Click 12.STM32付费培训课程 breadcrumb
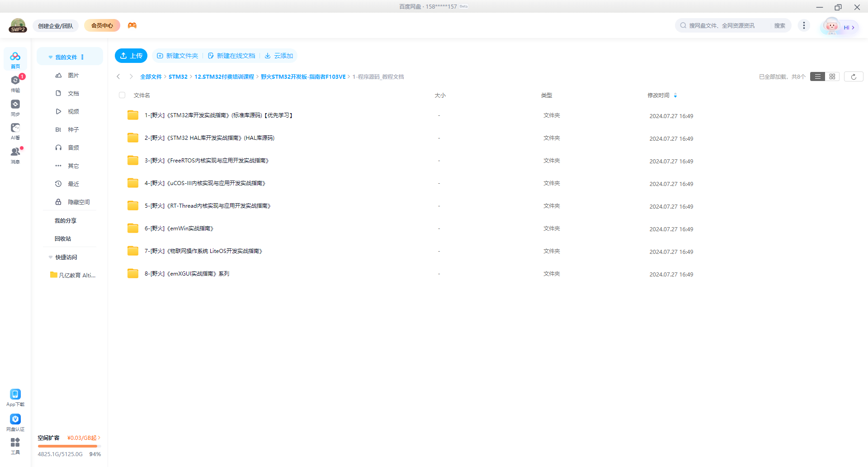The width and height of the screenshot is (868, 467). [x=224, y=76]
